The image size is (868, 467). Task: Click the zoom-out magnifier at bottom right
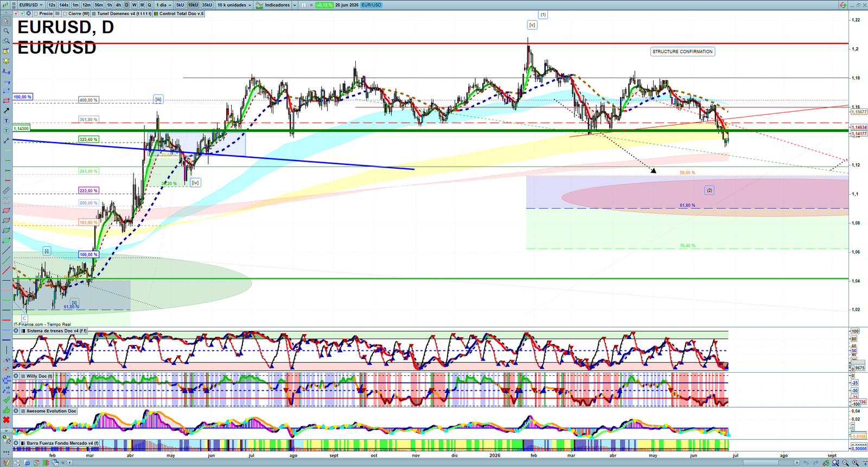coord(846,463)
